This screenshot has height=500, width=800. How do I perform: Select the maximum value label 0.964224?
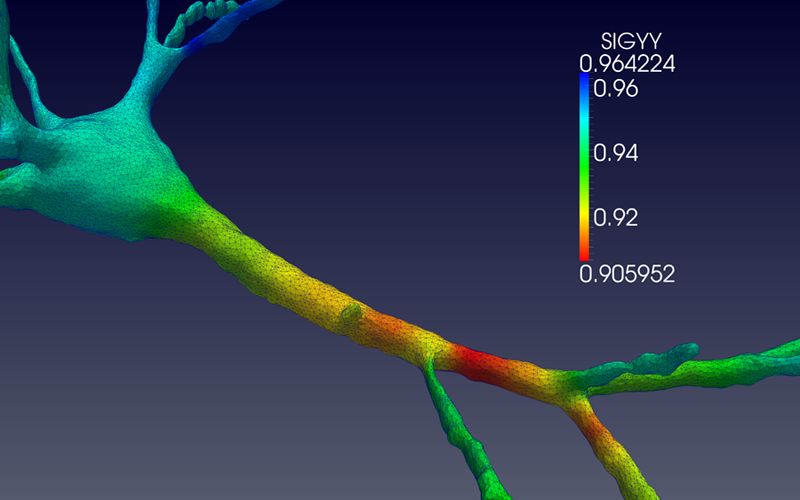coord(627,64)
